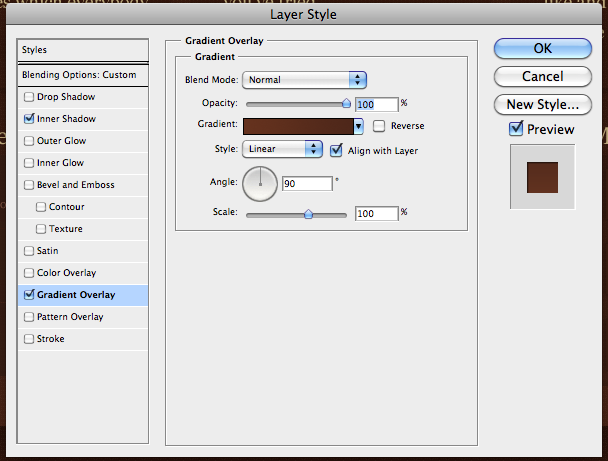Select the Gradient Overlay label row
Viewport: 608px width, 461px height.
(x=83, y=295)
